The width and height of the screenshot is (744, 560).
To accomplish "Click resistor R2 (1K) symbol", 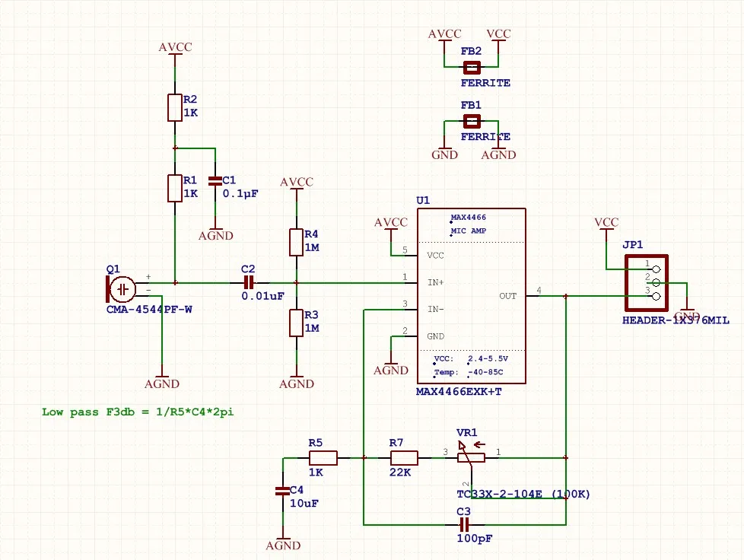I will [x=173, y=107].
